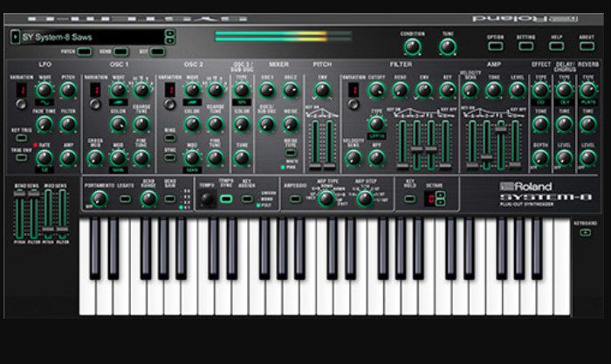Click the EDIT button under the patch name
Screen dimensions: 611x364
coord(157,52)
